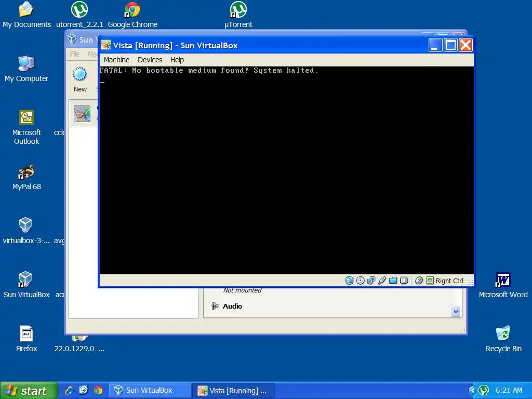
Task: Select the MyPal 68 desktop shortcut
Action: [26, 177]
